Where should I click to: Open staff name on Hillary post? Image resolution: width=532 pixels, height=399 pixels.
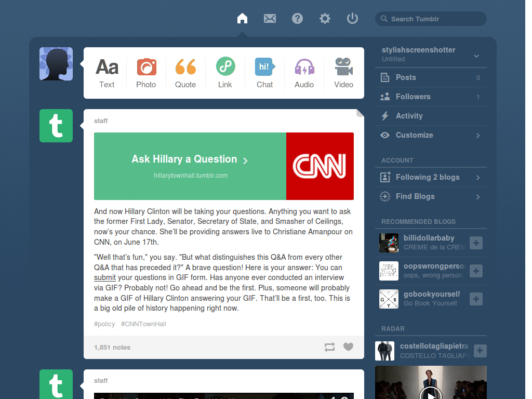tap(101, 121)
